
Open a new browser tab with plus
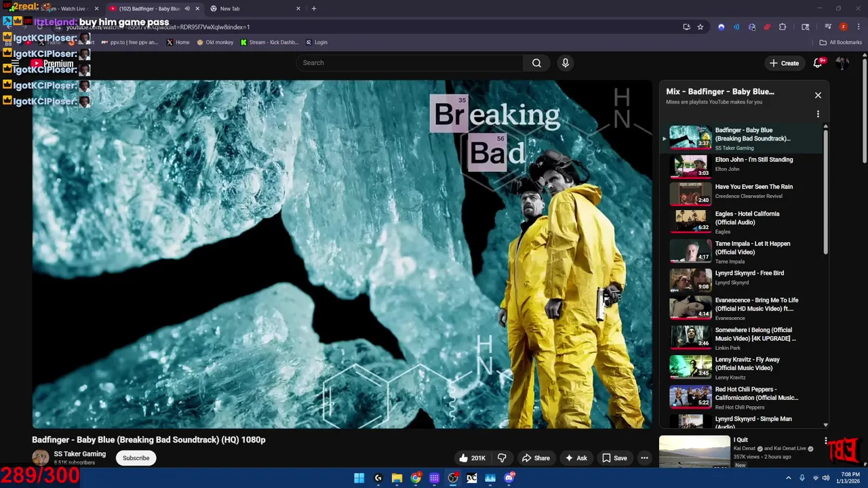(313, 9)
